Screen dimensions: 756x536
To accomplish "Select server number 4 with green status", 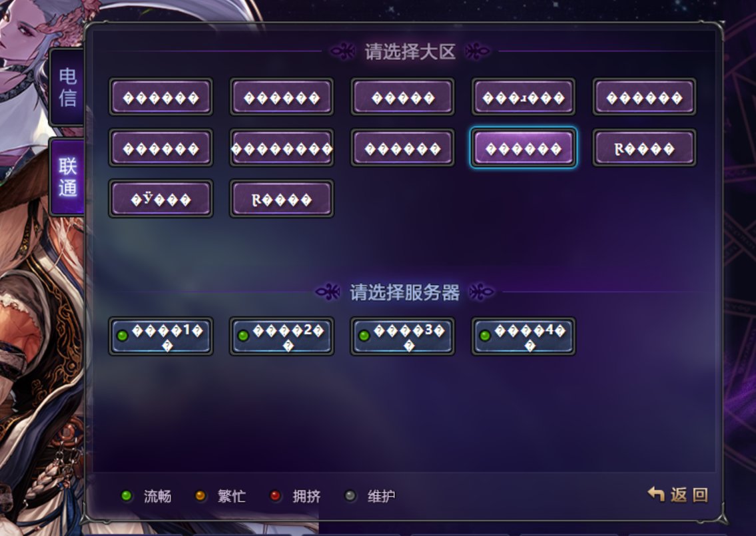I will click(x=523, y=336).
